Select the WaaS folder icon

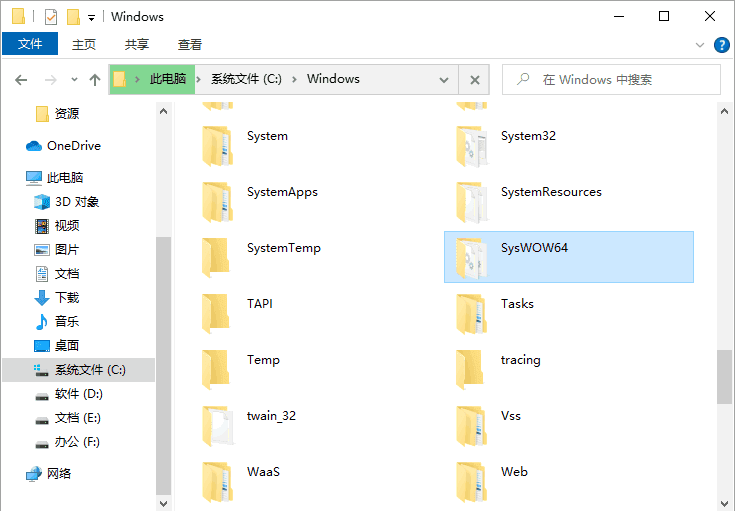point(218,482)
